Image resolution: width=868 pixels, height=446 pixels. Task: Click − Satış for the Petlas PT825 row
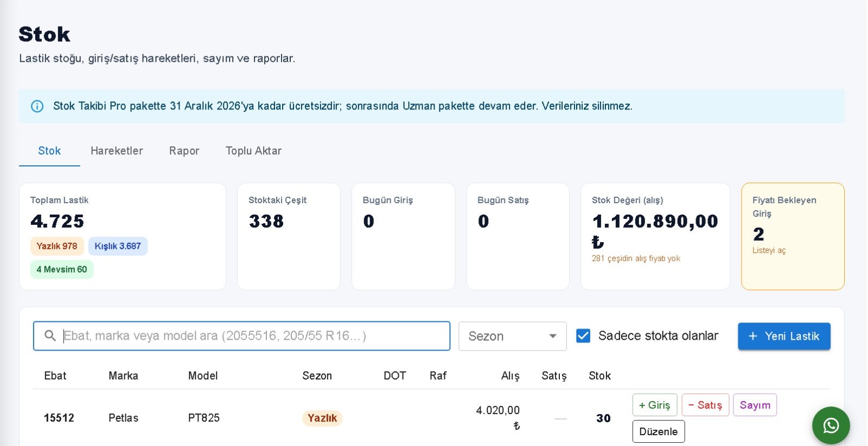(705, 405)
